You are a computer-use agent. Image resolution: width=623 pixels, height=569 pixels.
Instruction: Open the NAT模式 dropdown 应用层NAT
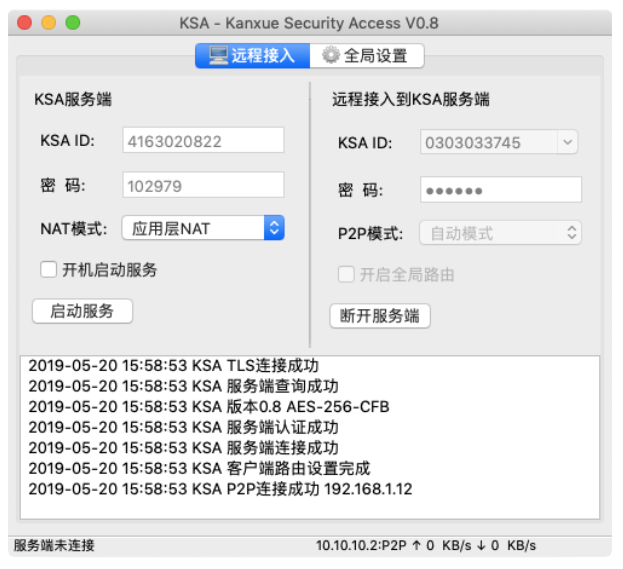[x=203, y=228]
